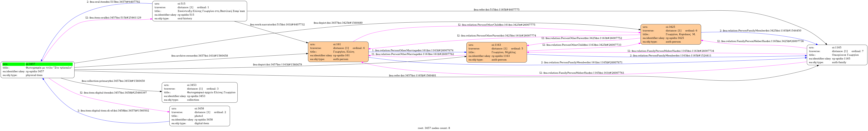868x131 pixels.
Task: Select the orange oi:161 auth-person node
Action: pyautogui.click(x=338, y=52)
